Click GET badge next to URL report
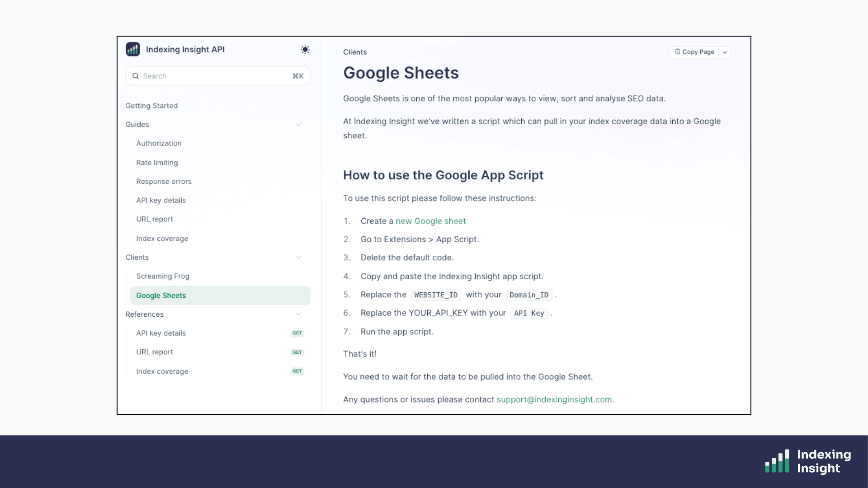Image resolution: width=868 pixels, height=488 pixels. pos(297,352)
